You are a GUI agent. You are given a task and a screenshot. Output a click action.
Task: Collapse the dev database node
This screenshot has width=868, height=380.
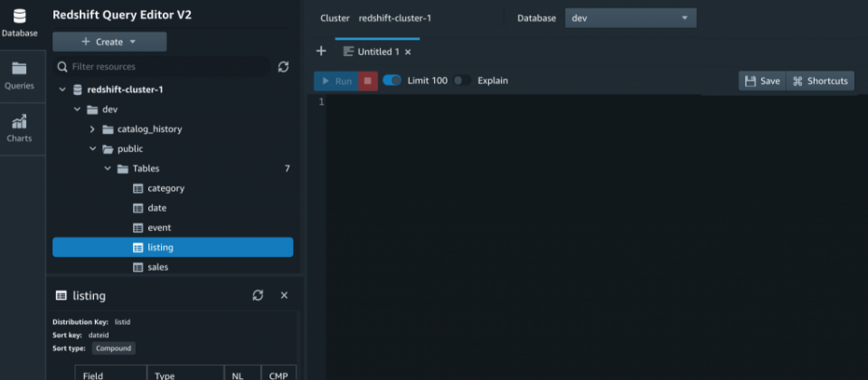click(x=77, y=109)
